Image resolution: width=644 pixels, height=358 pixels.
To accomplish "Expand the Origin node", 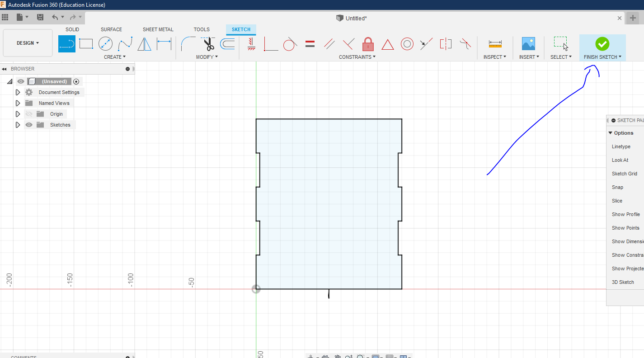I will (x=18, y=114).
